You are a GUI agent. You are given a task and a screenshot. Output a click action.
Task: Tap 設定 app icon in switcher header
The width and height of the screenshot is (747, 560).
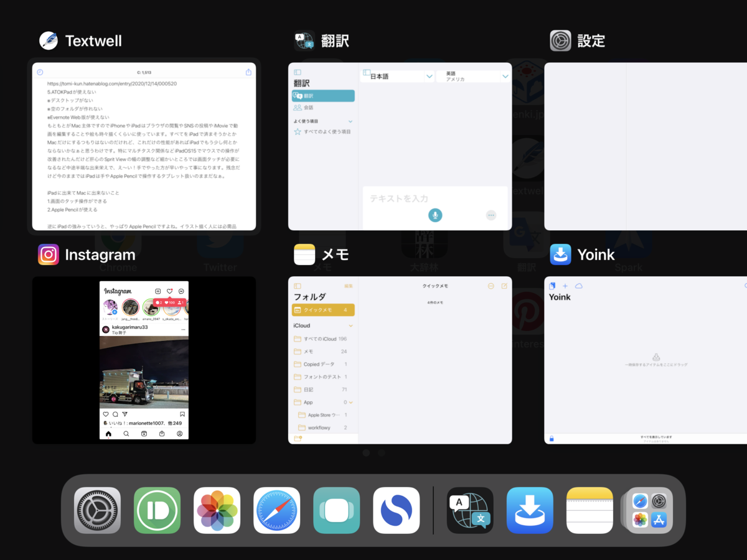point(560,41)
